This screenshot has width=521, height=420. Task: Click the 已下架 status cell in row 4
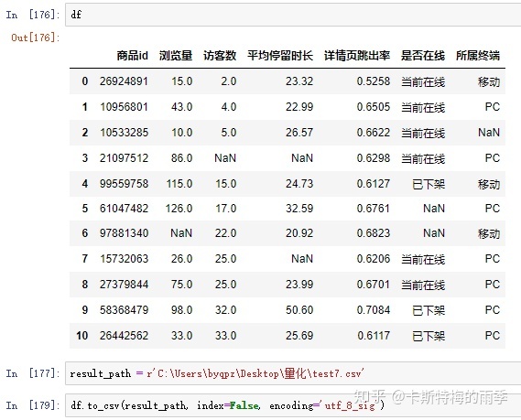(429, 184)
